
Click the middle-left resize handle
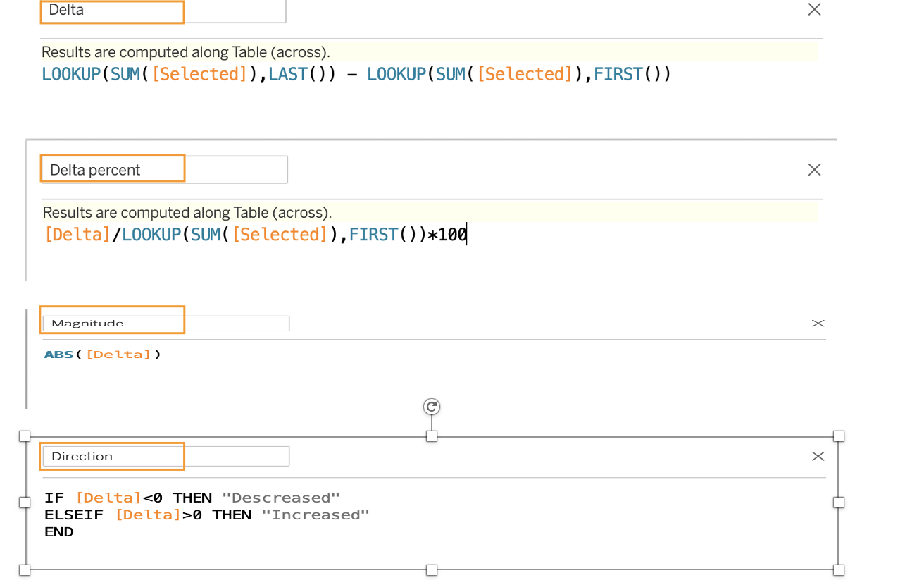click(25, 503)
